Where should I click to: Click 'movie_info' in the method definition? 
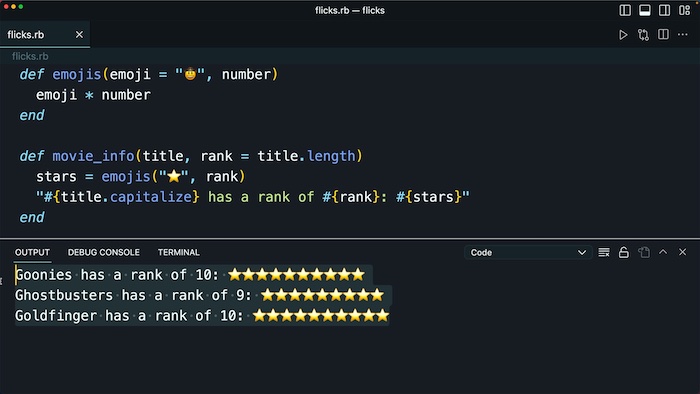click(x=93, y=156)
